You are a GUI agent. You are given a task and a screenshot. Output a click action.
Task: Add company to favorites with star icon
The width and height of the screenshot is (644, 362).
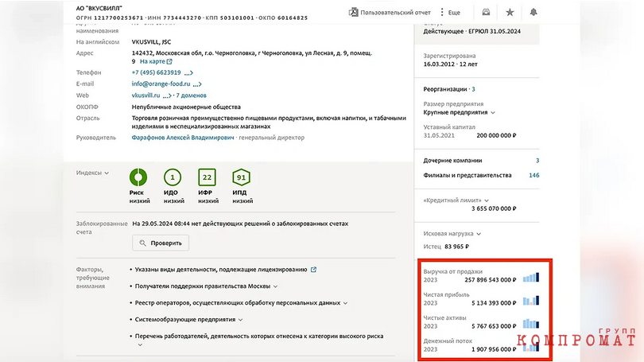click(510, 12)
